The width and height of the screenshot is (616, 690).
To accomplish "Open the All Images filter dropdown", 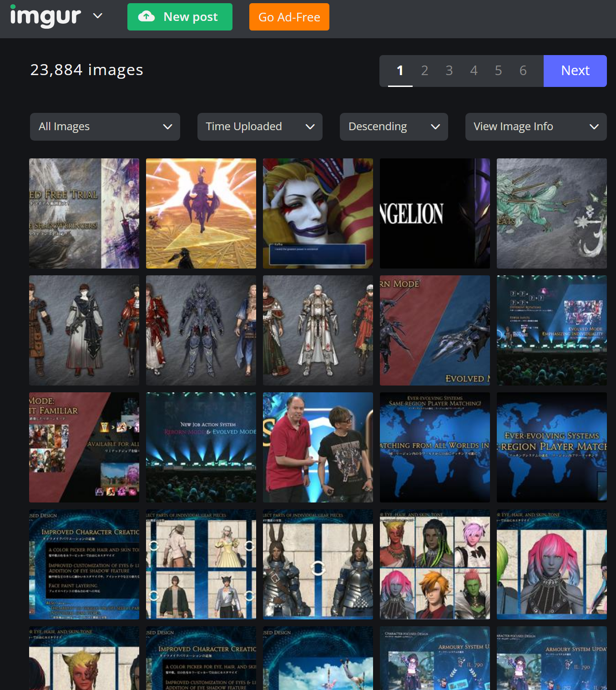I will (105, 127).
